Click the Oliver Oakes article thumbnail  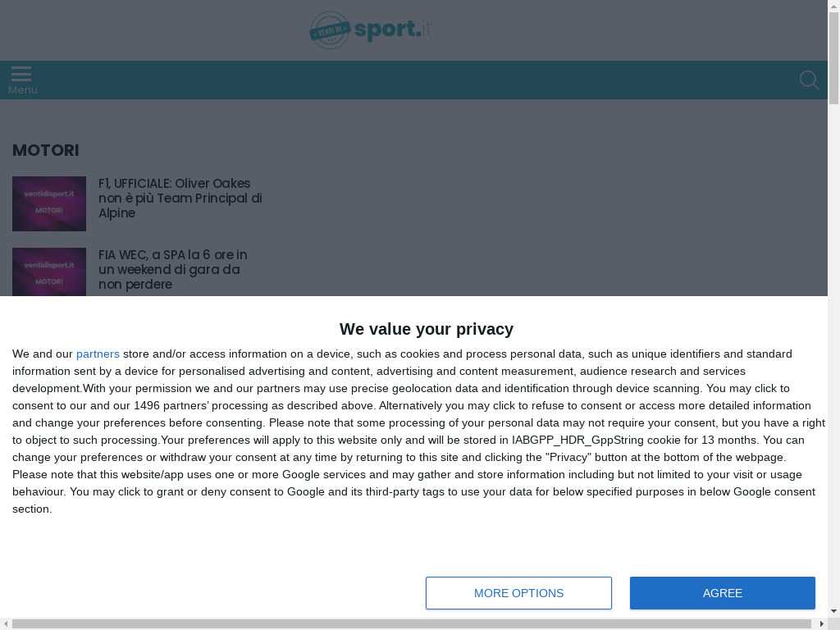point(49,203)
